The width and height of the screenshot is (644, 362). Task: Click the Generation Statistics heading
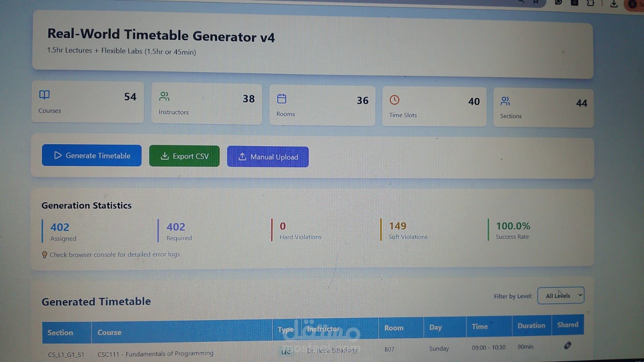87,205
